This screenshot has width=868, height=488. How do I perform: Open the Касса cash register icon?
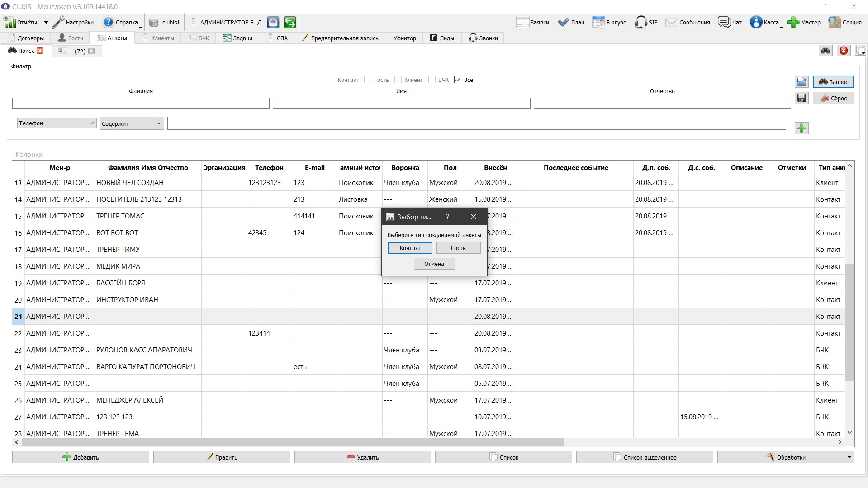coord(756,22)
